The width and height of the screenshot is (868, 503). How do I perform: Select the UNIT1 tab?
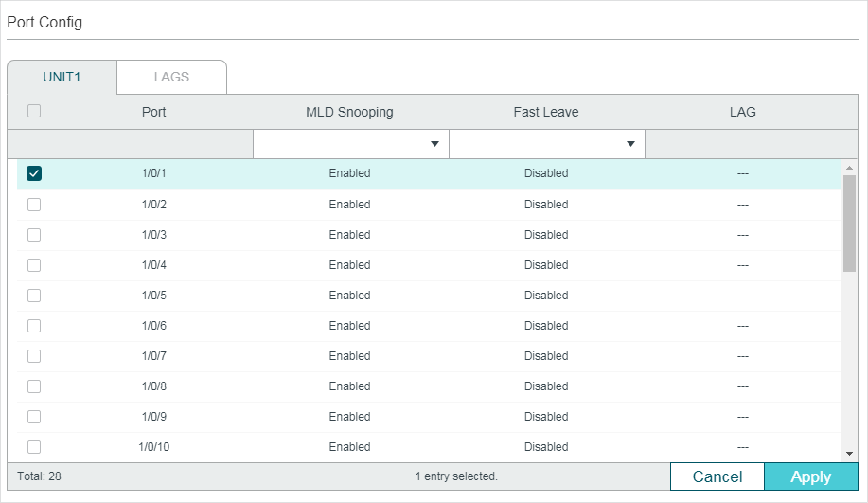coord(62,77)
